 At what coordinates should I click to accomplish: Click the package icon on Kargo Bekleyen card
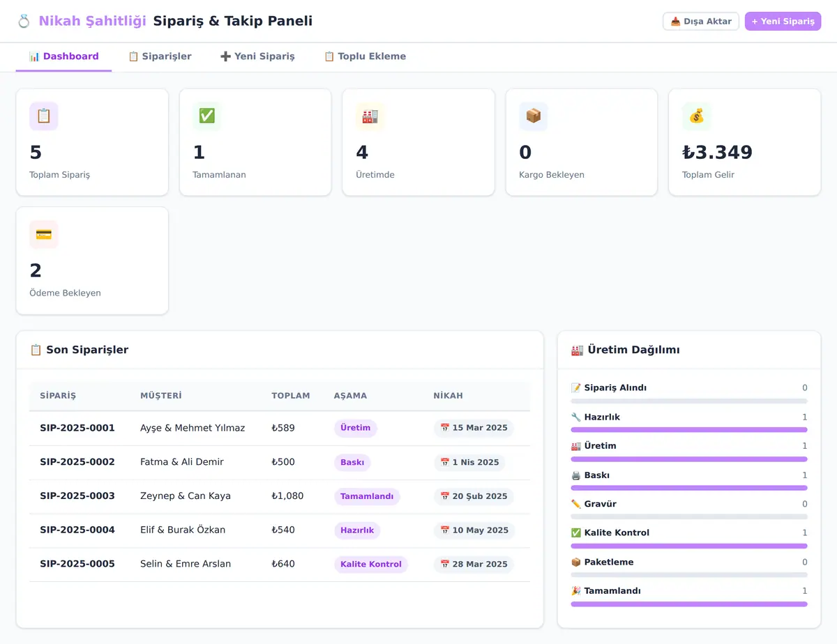533,116
